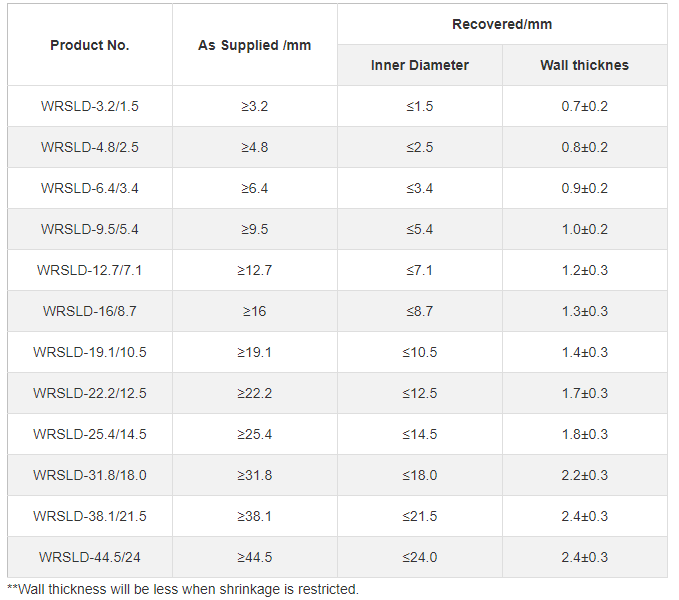This screenshot has height=600, width=679.
Task: Select product WRSLD-3.2/1.5 cell
Action: [x=90, y=106]
